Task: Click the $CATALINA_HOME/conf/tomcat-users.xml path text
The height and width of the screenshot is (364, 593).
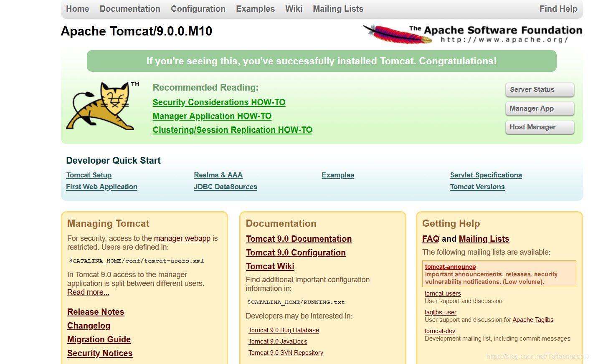Action: pyautogui.click(x=137, y=261)
